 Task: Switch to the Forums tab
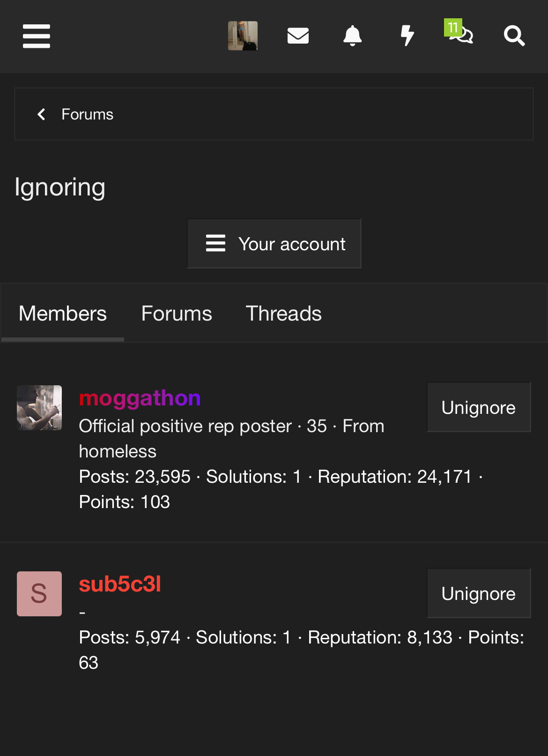[x=177, y=314]
